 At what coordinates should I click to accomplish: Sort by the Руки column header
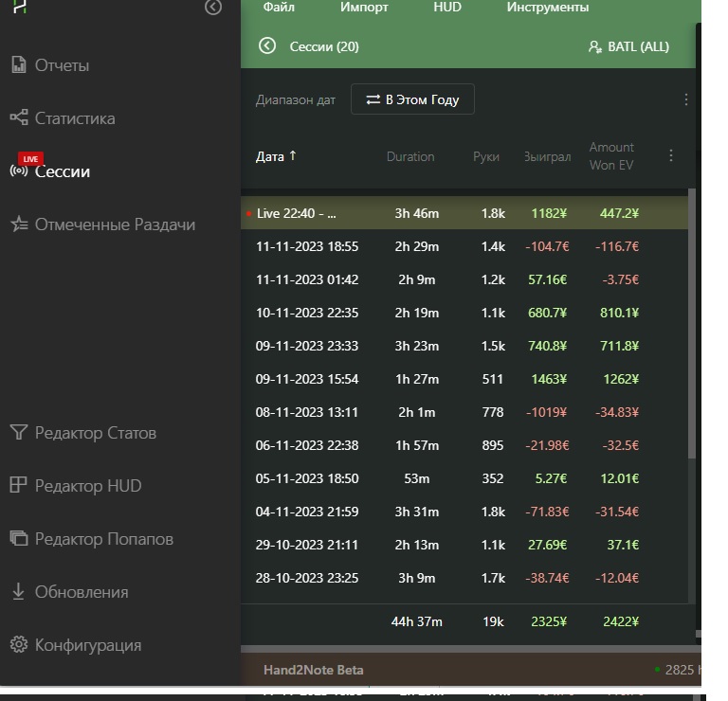pyautogui.click(x=486, y=157)
